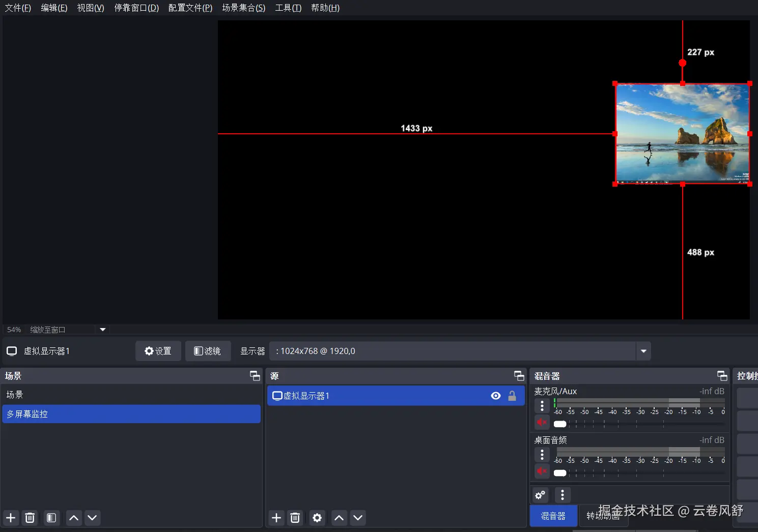Click bottom-right resize handle of preview source
Image resolution: width=758 pixels, height=532 pixels.
tap(750, 184)
